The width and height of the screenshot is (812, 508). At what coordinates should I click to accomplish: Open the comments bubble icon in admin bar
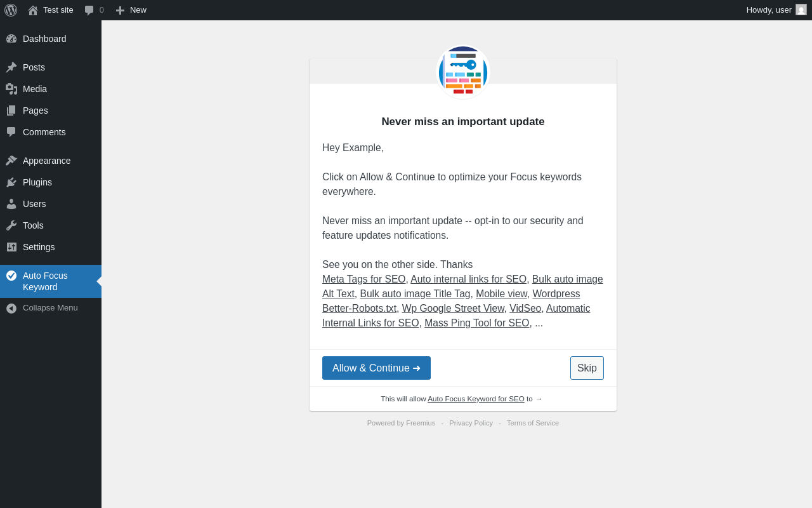tap(89, 10)
